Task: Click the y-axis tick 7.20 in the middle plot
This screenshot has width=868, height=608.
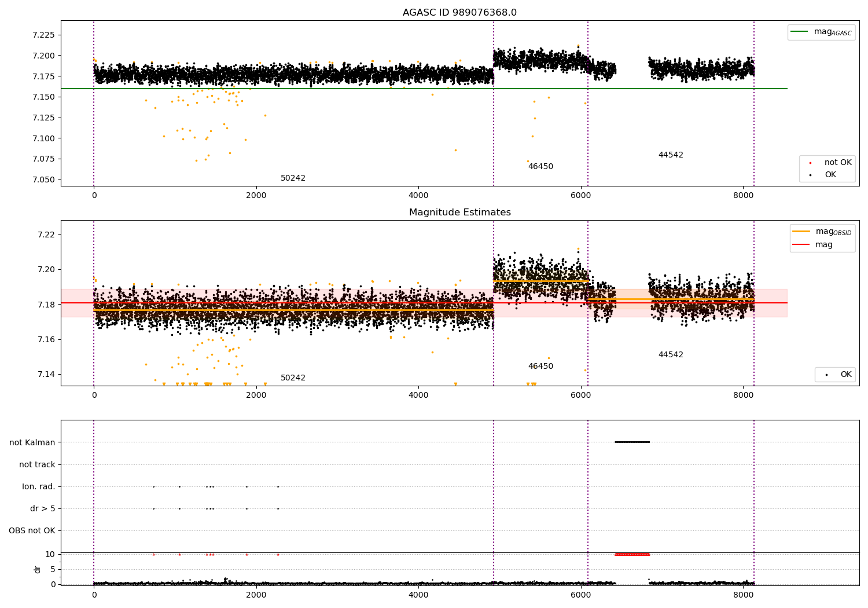Action: (46, 269)
